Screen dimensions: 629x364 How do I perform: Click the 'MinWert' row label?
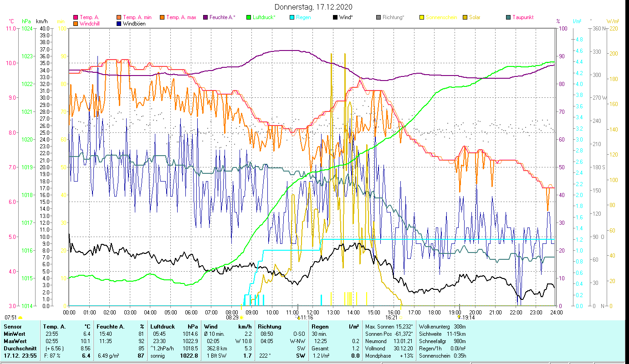click(14, 334)
